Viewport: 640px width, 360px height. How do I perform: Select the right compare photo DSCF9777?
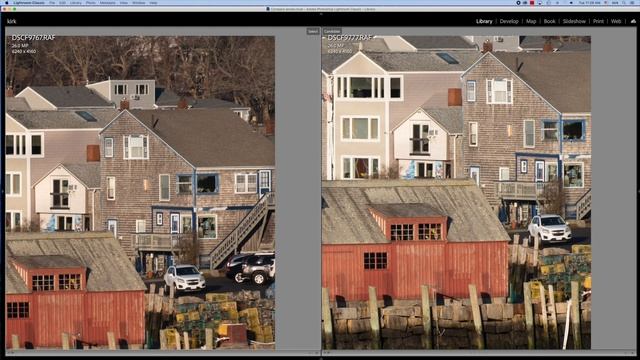click(456, 192)
